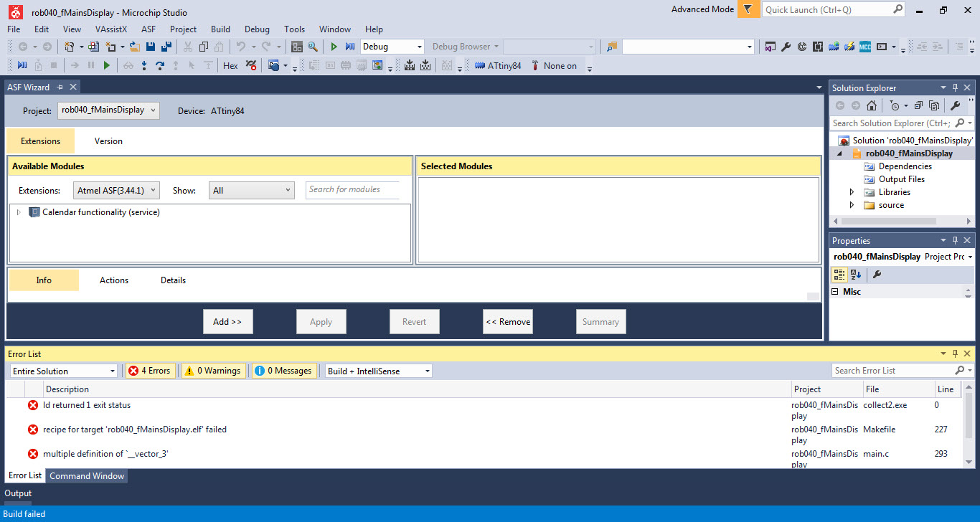Start debugging with the green play icon

(x=334, y=47)
